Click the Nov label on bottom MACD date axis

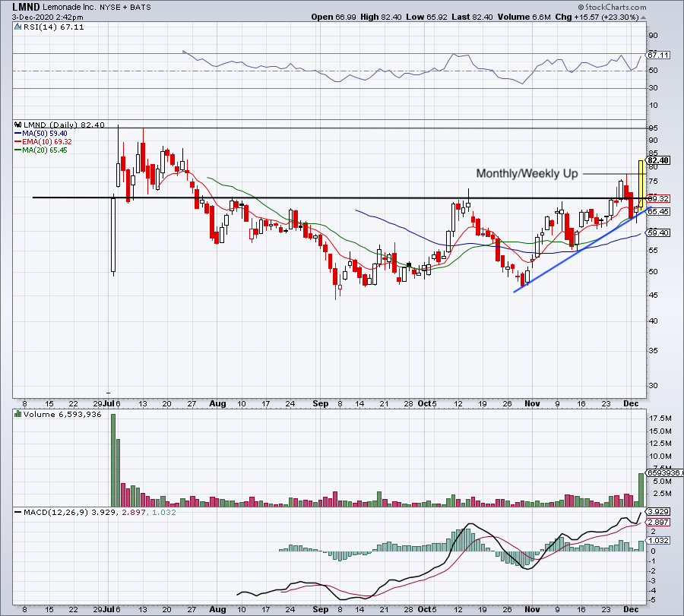(532, 609)
